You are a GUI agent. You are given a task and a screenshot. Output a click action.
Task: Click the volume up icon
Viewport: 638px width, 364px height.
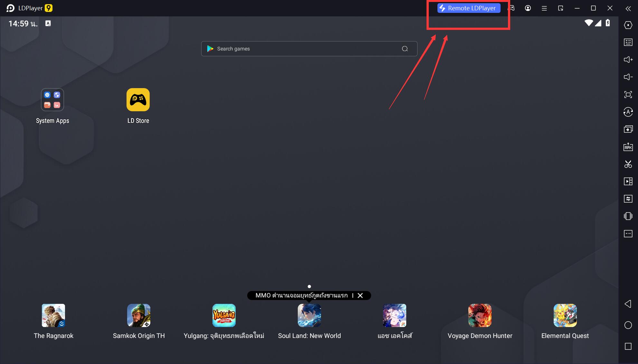point(628,59)
